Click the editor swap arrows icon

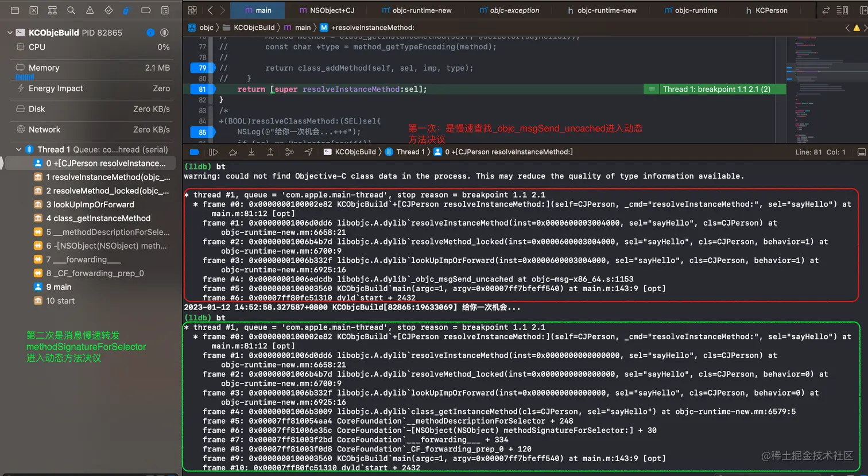point(826,10)
